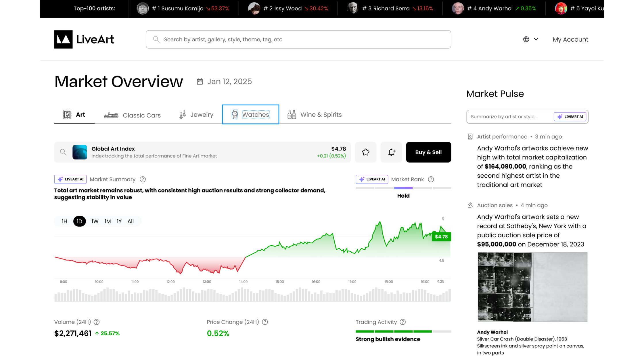Click Susumu Kamijo avatar in ticker
This screenshot has height=362, width=644.
tap(143, 9)
